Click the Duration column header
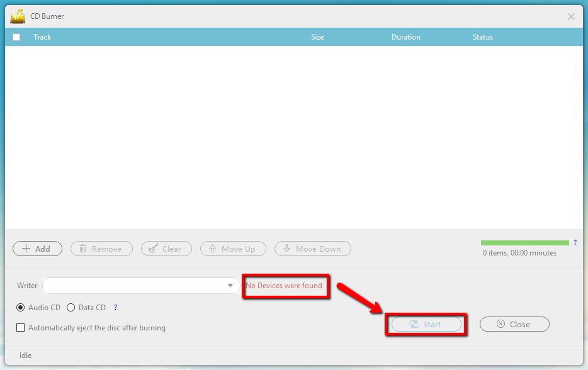 click(x=405, y=37)
